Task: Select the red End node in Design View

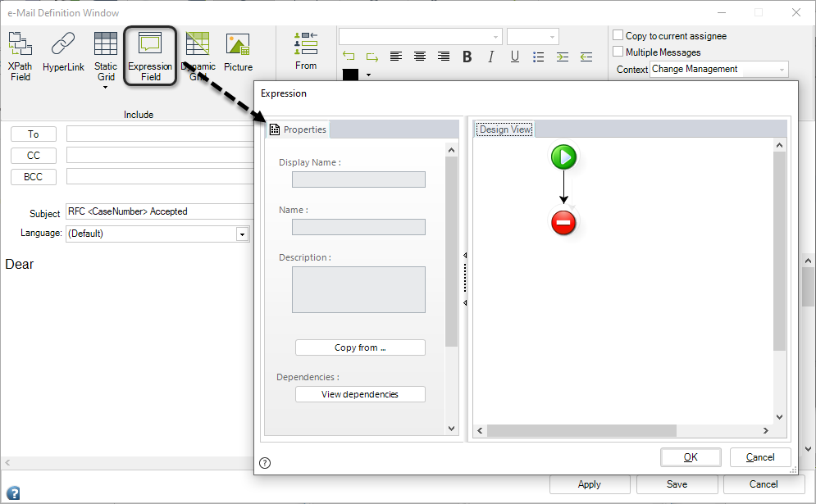Action: (x=563, y=223)
